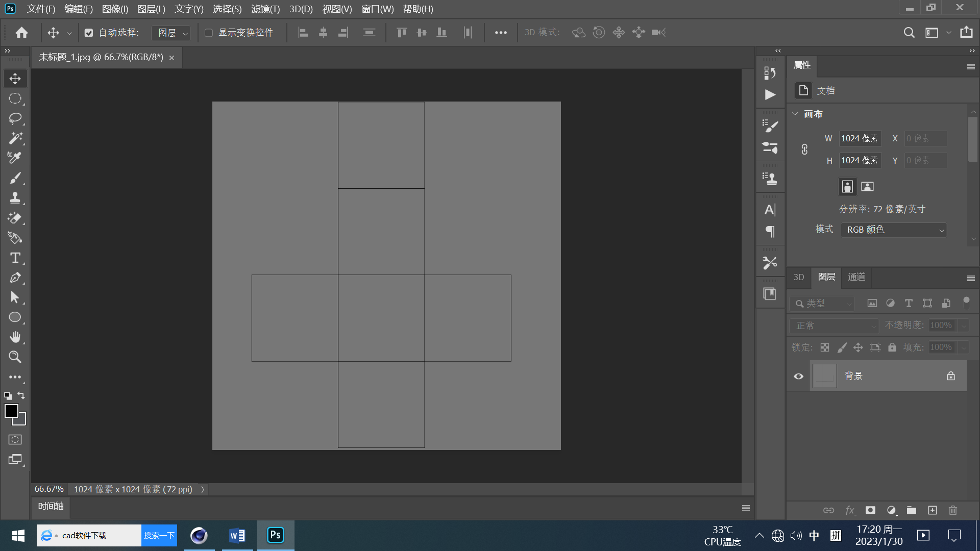
Task: Delete layer using trash button
Action: (x=952, y=510)
